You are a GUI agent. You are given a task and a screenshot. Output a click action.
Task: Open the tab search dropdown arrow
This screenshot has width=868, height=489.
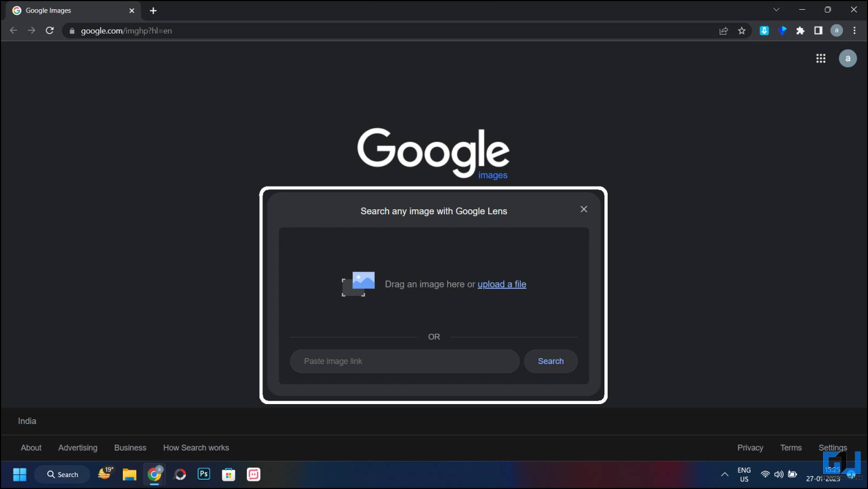pyautogui.click(x=776, y=10)
